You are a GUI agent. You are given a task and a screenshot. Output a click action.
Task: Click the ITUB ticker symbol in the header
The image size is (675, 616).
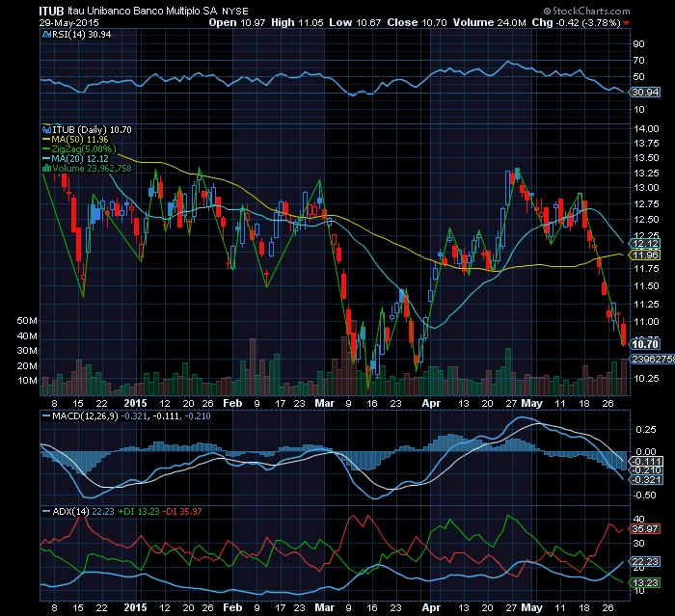tap(51, 11)
